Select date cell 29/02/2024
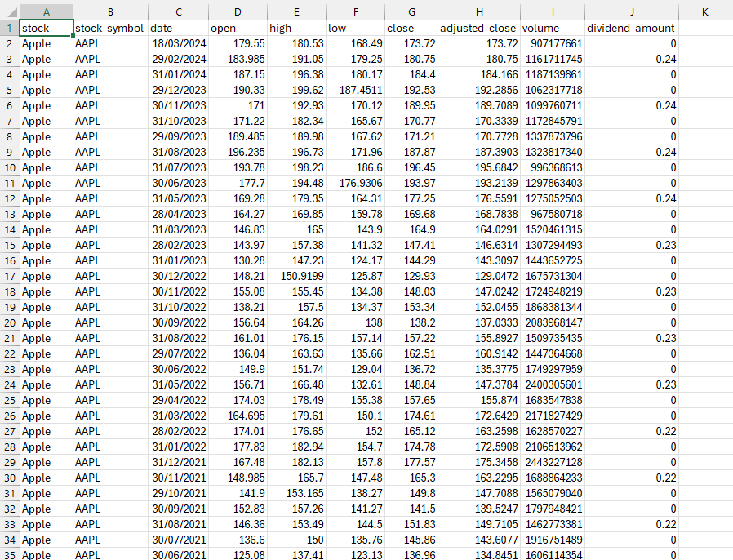The height and width of the screenshot is (560, 733). click(x=179, y=59)
